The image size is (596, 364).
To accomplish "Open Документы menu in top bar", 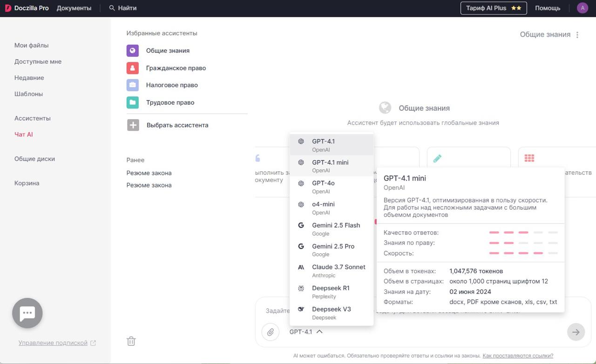I will point(74,8).
